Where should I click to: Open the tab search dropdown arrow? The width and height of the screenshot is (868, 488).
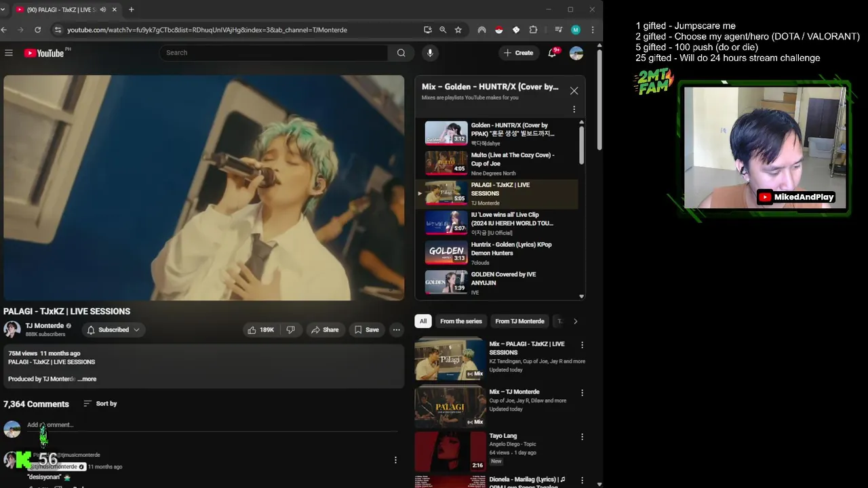coord(5,9)
